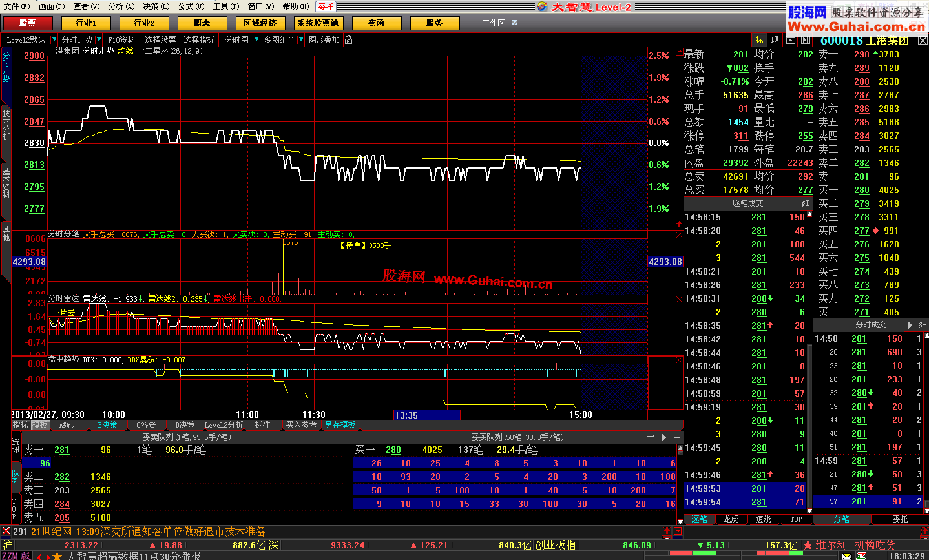929x560 pixels.
Task: Click the 逐笔成交 list scrollbar up arrow
Action: (x=809, y=214)
